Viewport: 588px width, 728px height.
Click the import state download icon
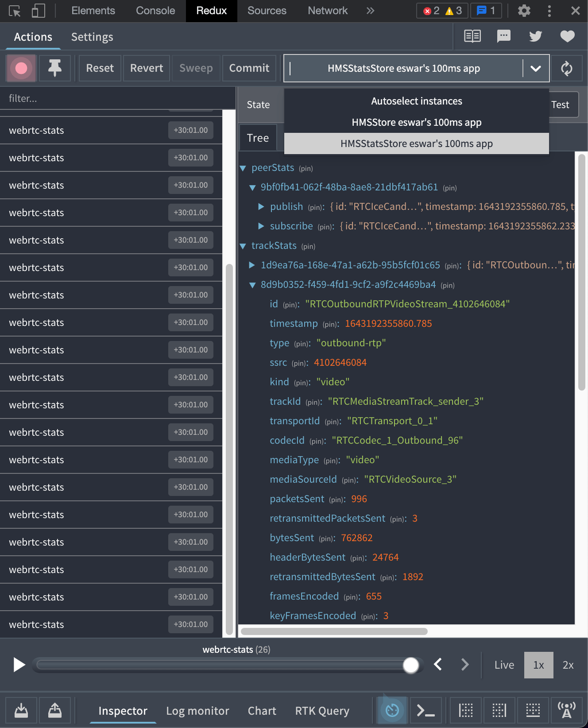pyautogui.click(x=21, y=711)
